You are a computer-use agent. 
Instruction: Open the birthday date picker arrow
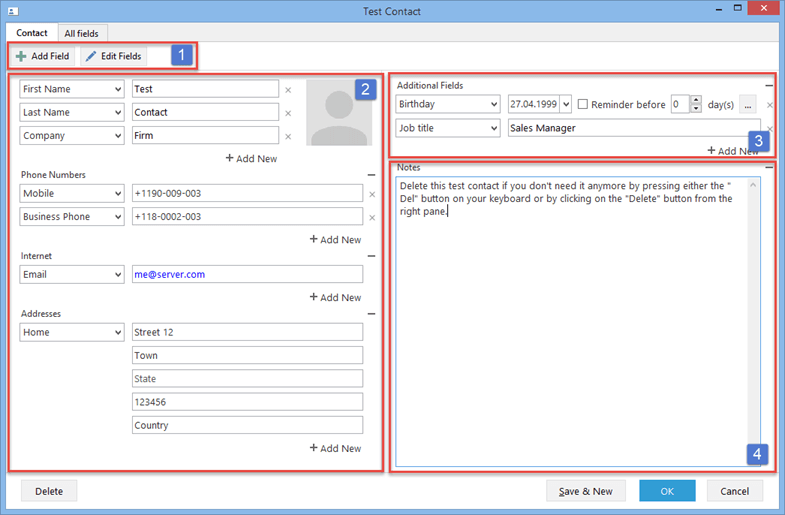tap(566, 104)
